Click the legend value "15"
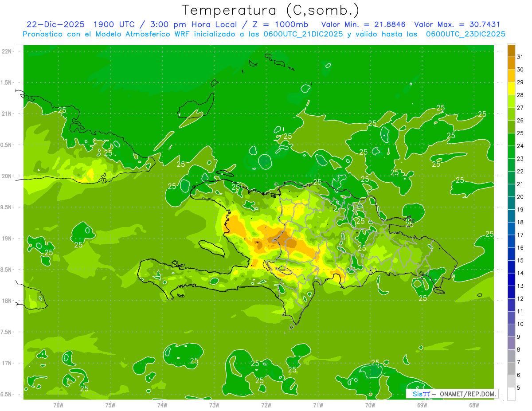532x411 pixels. [520, 260]
